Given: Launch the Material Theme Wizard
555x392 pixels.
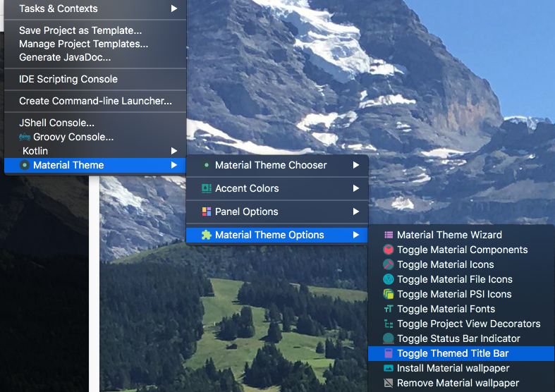Looking at the screenshot, I should pyautogui.click(x=461, y=235).
